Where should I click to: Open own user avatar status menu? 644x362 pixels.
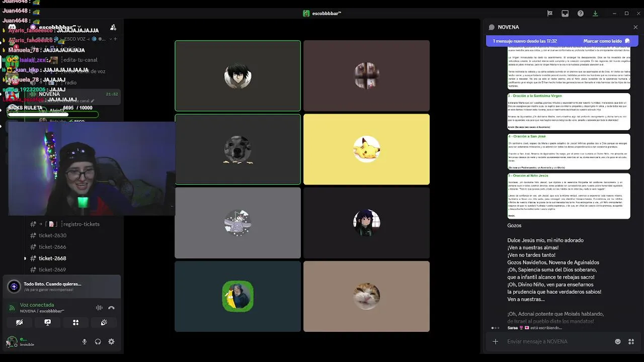point(12,342)
